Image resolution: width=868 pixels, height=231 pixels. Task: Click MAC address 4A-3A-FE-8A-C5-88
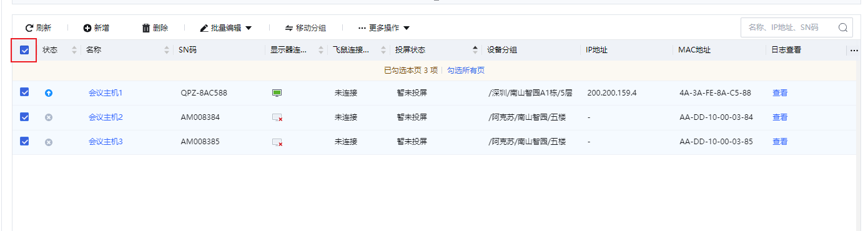715,93
